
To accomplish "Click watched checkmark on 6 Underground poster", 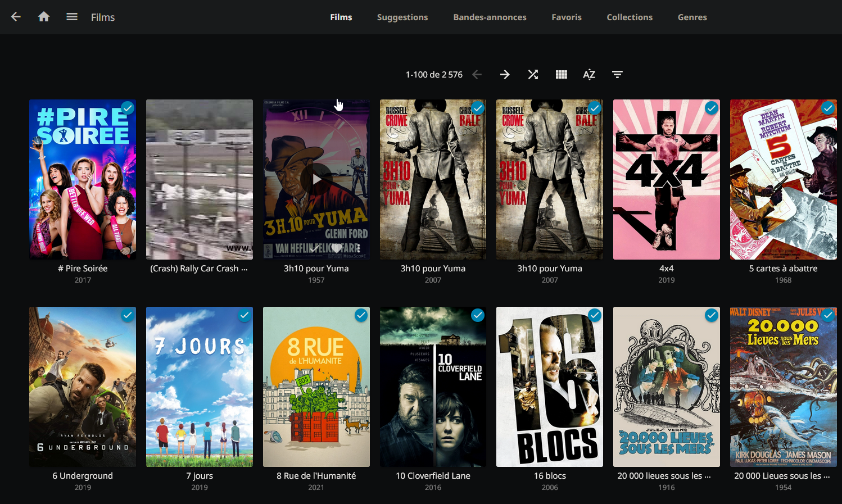I will (x=128, y=315).
